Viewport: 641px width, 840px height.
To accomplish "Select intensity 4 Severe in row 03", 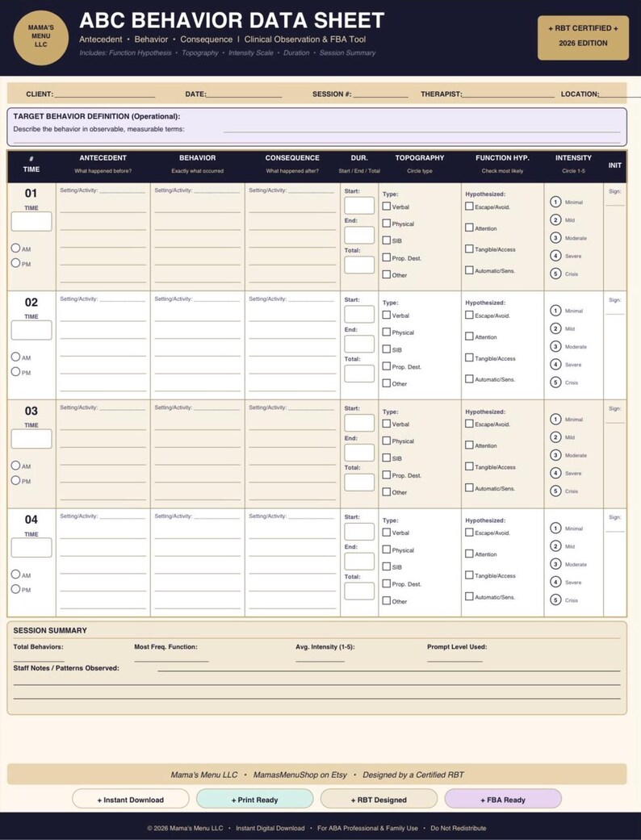I will (555, 473).
